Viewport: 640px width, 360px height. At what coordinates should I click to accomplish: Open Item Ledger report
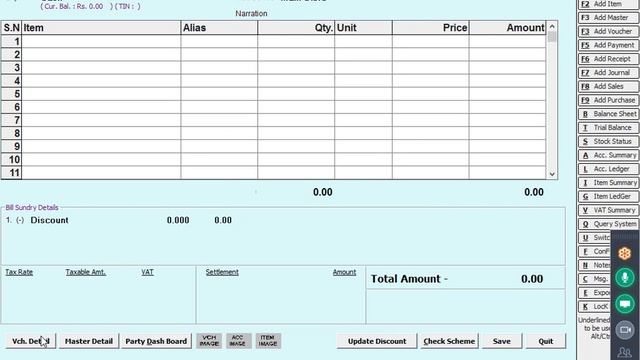click(x=608, y=196)
